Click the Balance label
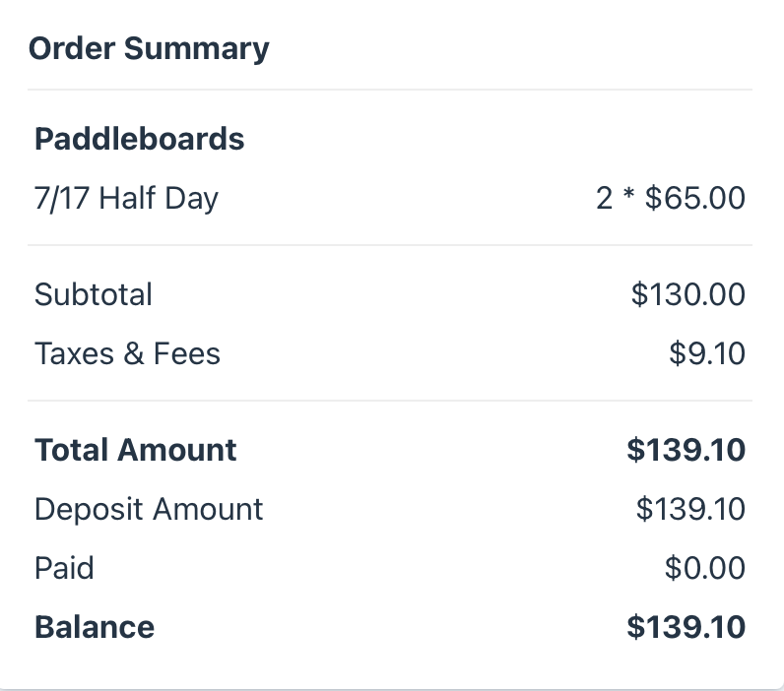The height and width of the screenshot is (691, 784). pos(95,627)
